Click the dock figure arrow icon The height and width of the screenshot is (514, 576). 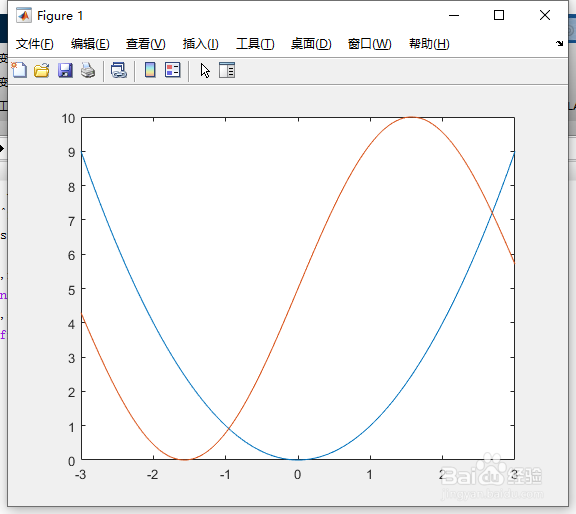(x=559, y=43)
